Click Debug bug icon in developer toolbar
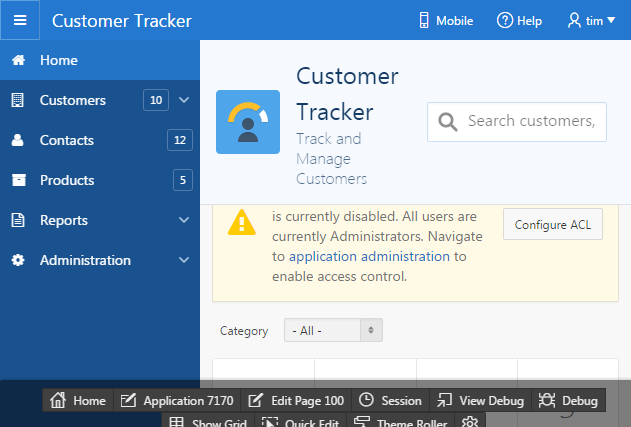Image resolution: width=631 pixels, height=427 pixels. 547,400
